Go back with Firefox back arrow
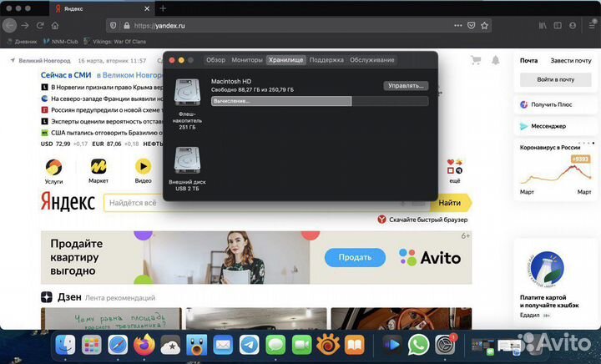Screen dimensions: 601x364 tap(9, 25)
